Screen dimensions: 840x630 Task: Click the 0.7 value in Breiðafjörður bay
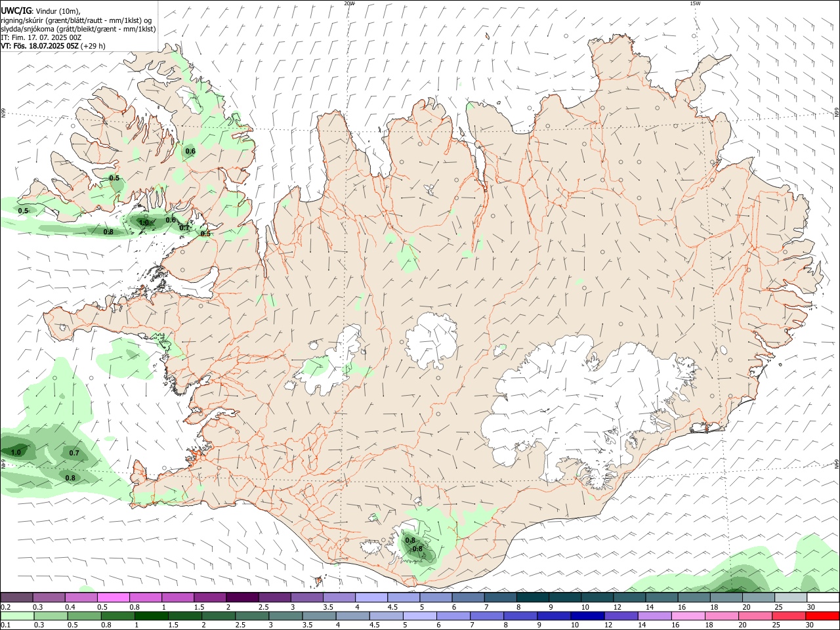(184, 228)
